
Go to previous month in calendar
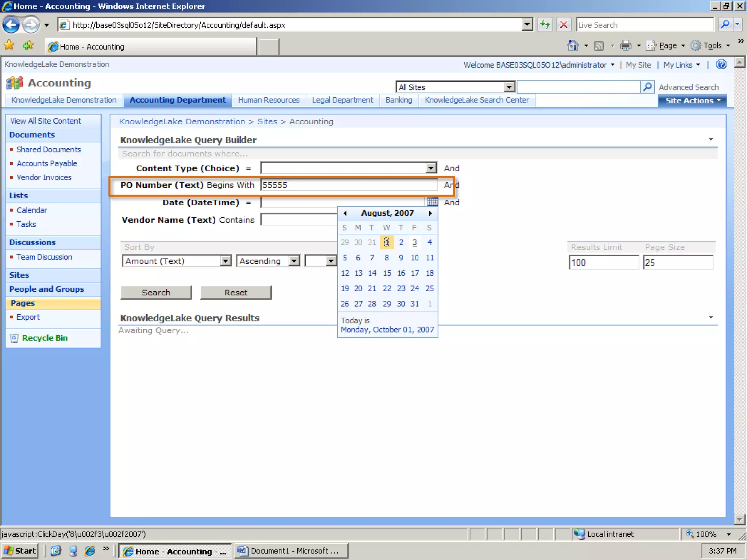coord(345,213)
